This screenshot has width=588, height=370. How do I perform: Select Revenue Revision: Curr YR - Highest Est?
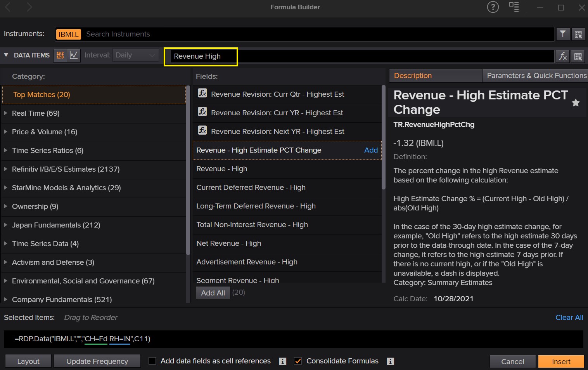[287, 113]
